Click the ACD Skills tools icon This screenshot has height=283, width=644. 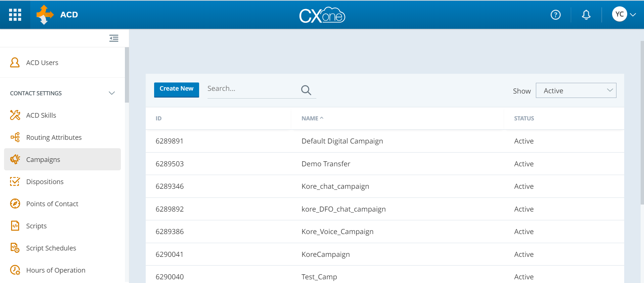(x=15, y=115)
